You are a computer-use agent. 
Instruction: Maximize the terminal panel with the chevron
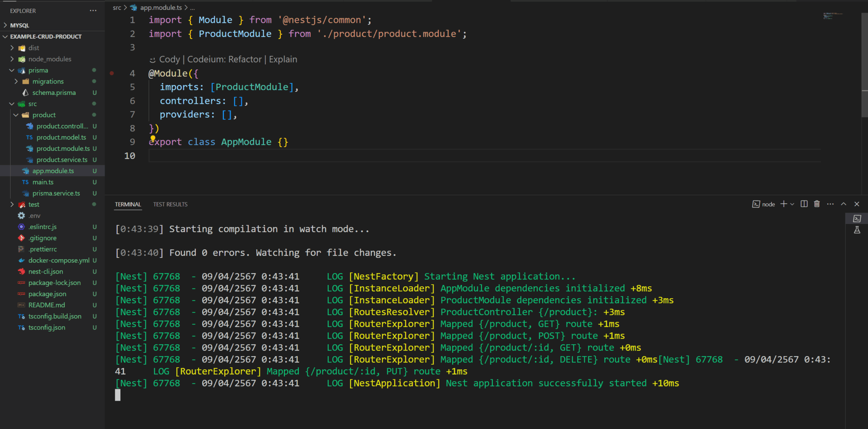coord(843,204)
